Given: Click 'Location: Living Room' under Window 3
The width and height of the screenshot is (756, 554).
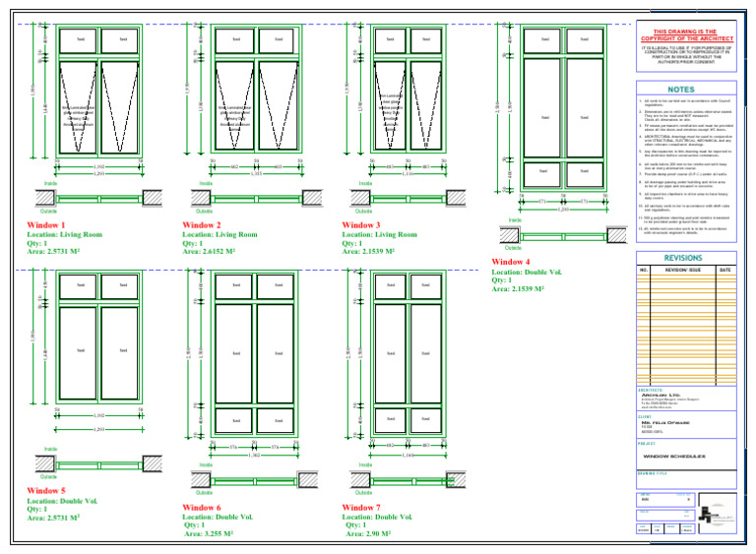Looking at the screenshot, I should click(379, 235).
